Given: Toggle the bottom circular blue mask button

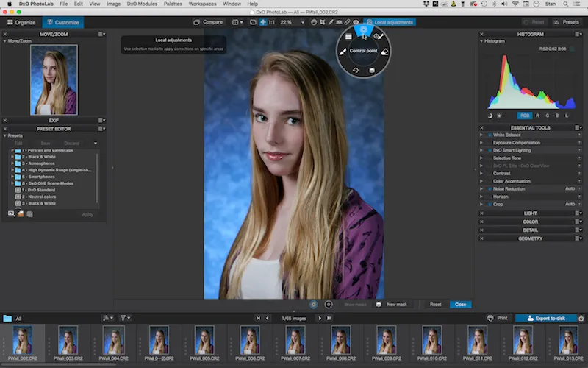Looking at the screenshot, I should tap(314, 305).
